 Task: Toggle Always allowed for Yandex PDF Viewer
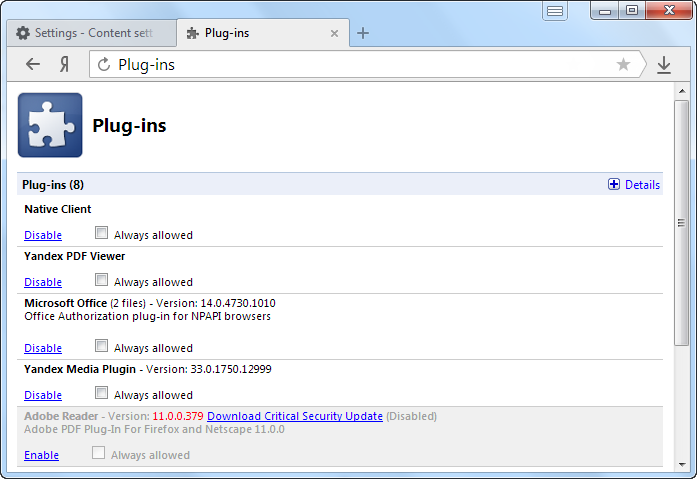[101, 280]
